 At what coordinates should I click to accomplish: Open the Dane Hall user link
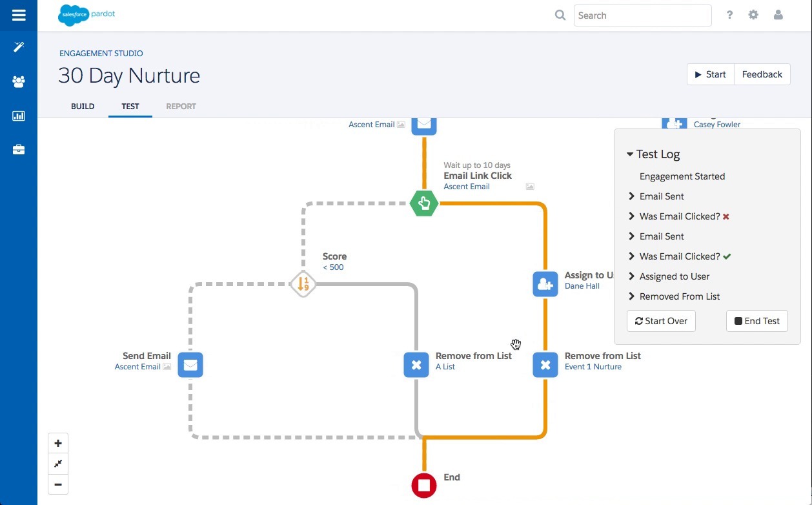click(x=582, y=286)
